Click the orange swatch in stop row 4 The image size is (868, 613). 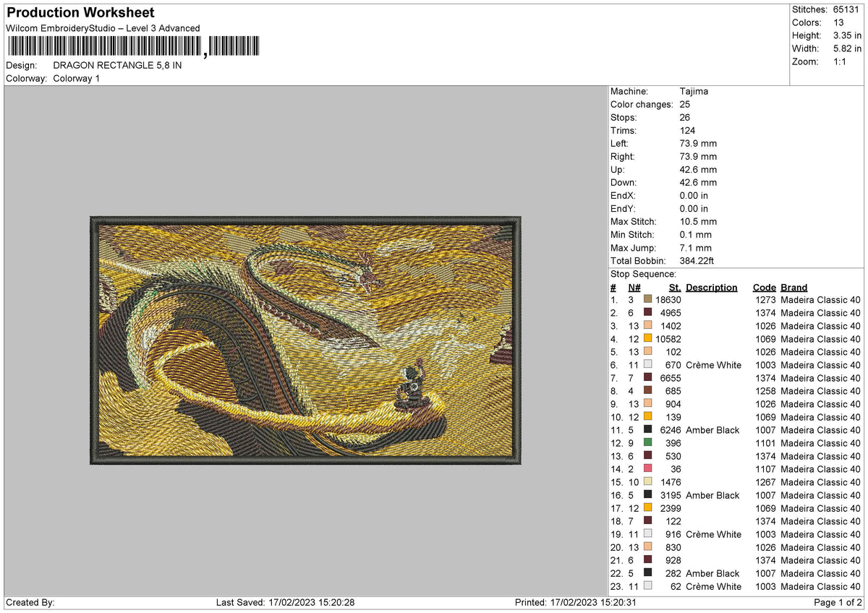pyautogui.click(x=647, y=338)
